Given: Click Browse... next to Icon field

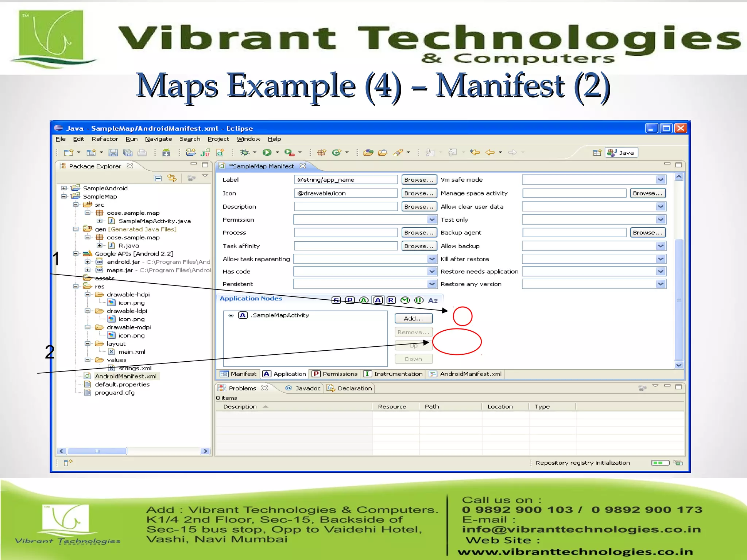Looking at the screenshot, I should coord(419,193).
